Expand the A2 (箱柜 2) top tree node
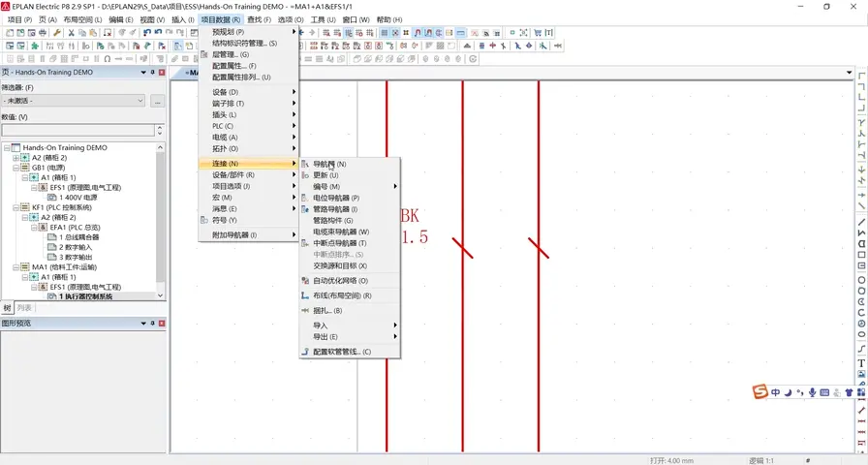This screenshot has width=868, height=465. coord(15,158)
